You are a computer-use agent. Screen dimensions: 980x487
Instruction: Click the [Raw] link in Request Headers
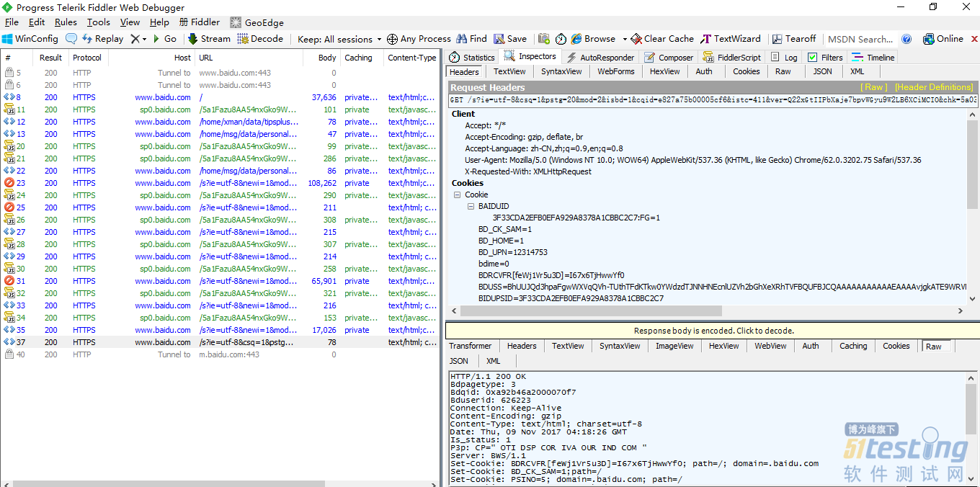point(873,87)
